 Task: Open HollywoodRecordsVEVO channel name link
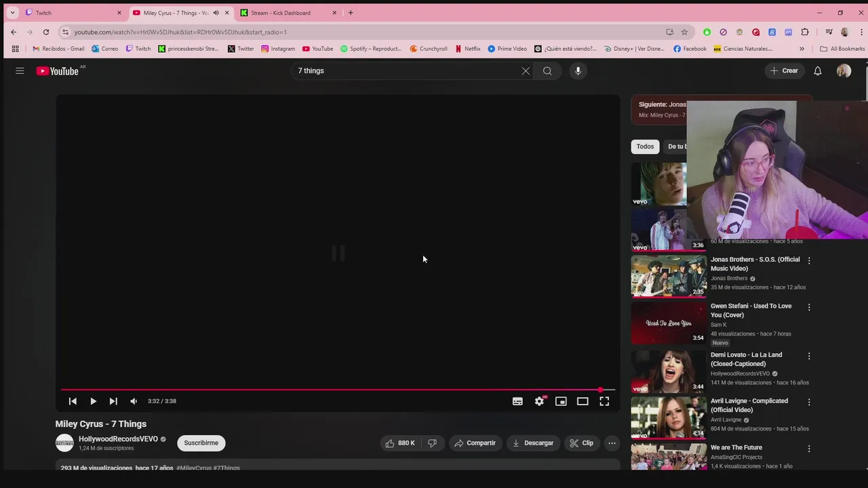pyautogui.click(x=118, y=439)
